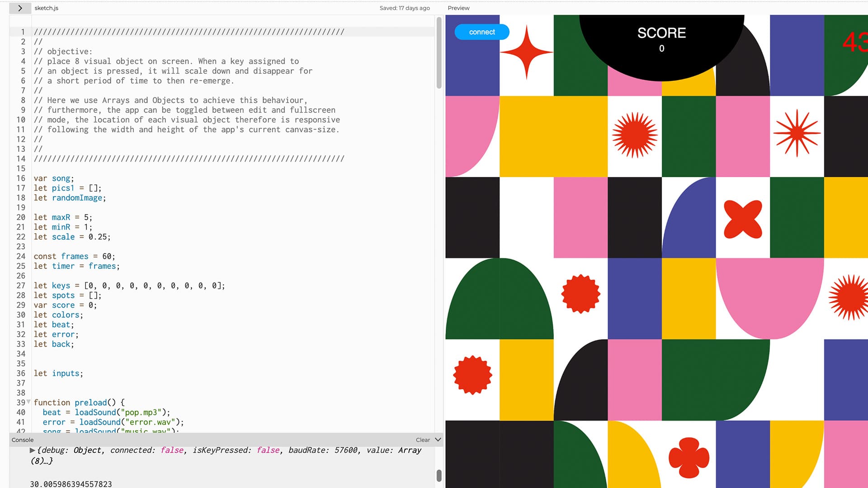Fold the preload function triangle
Image resolution: width=868 pixels, height=488 pixels.
(x=28, y=402)
